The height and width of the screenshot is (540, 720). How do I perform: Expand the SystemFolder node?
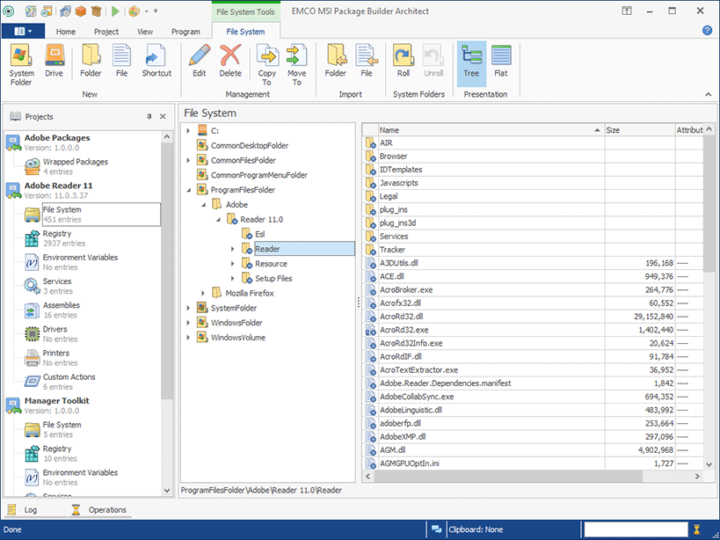pos(188,308)
